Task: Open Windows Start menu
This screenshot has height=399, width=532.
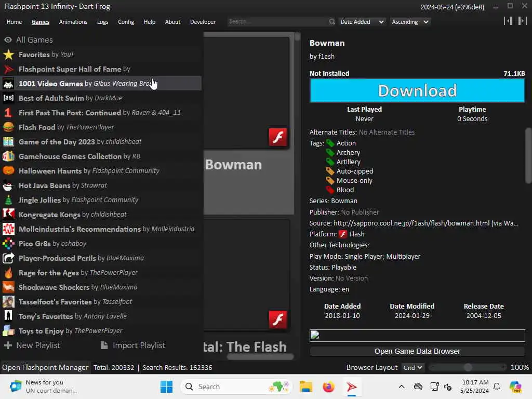Action: point(166,387)
